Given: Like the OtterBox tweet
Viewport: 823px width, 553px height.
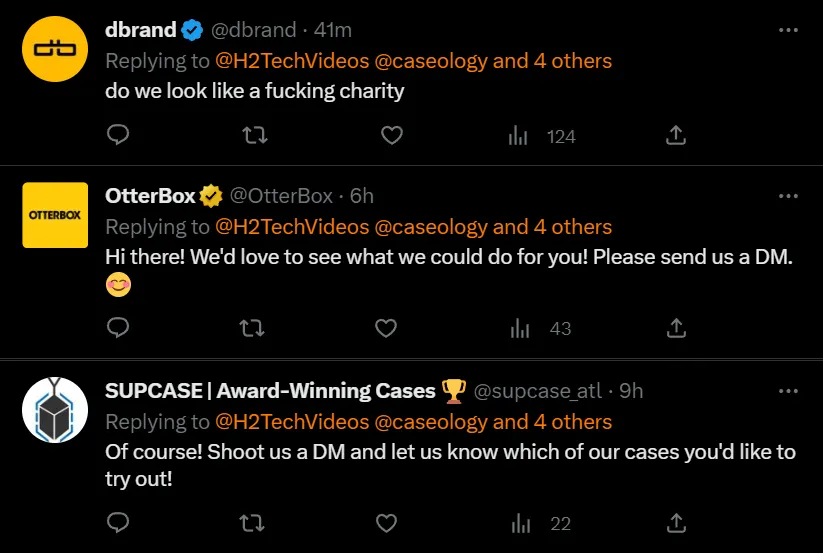Looking at the screenshot, I should coord(386,327).
